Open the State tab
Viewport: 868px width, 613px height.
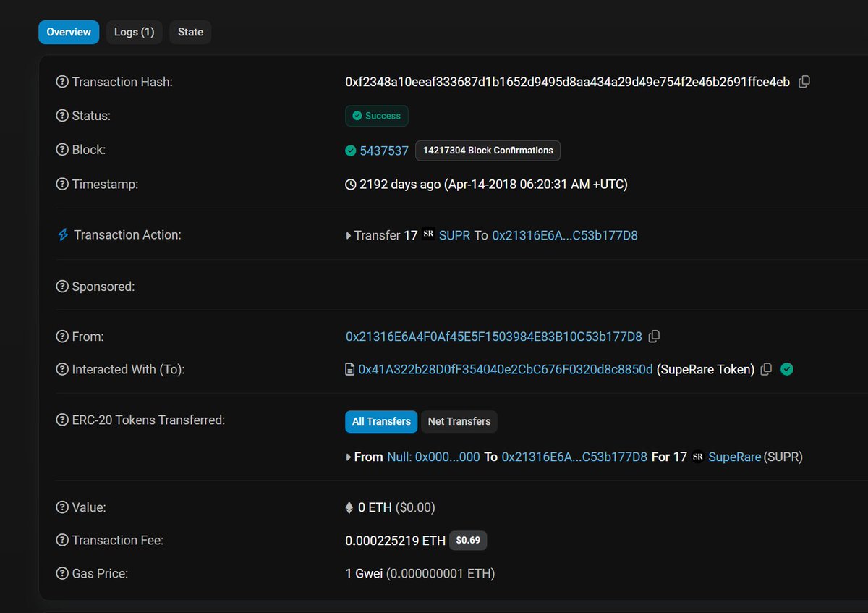(190, 32)
